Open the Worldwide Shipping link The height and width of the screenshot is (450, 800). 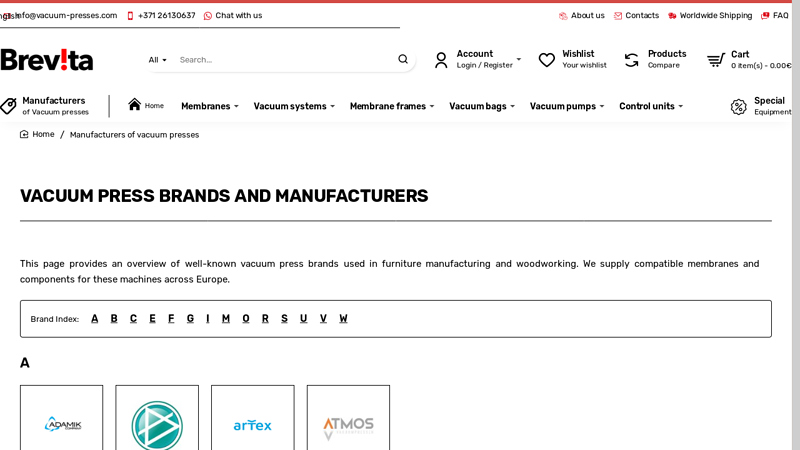point(715,16)
